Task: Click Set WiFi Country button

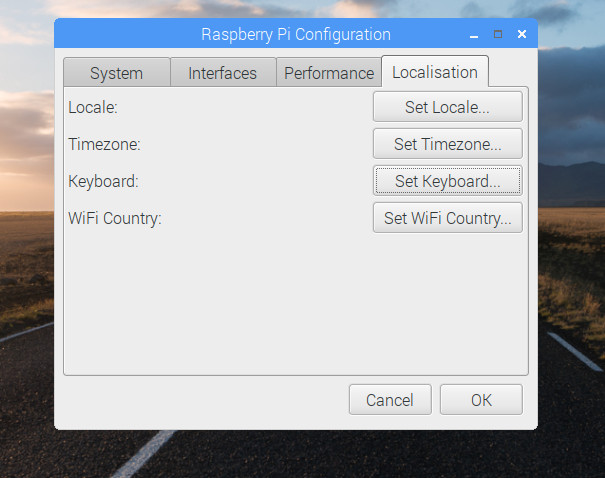Action: 448,218
